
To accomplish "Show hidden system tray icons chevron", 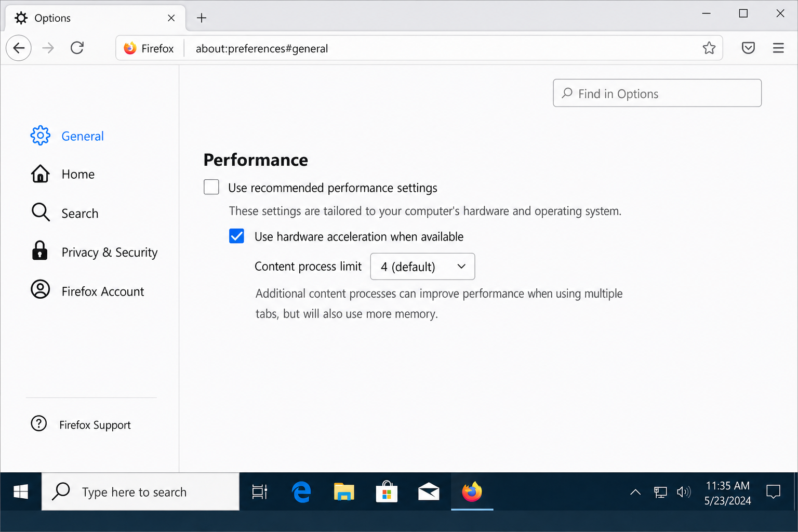I will point(635,492).
